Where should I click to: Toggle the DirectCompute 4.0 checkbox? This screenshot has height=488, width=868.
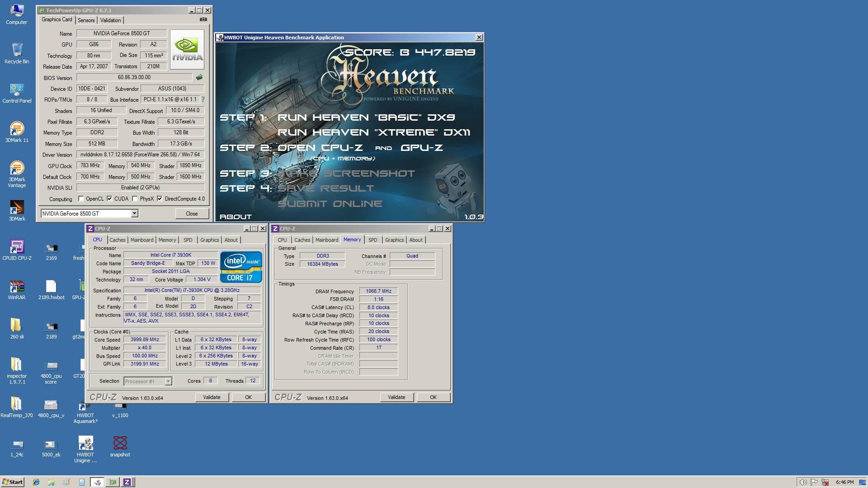point(160,198)
